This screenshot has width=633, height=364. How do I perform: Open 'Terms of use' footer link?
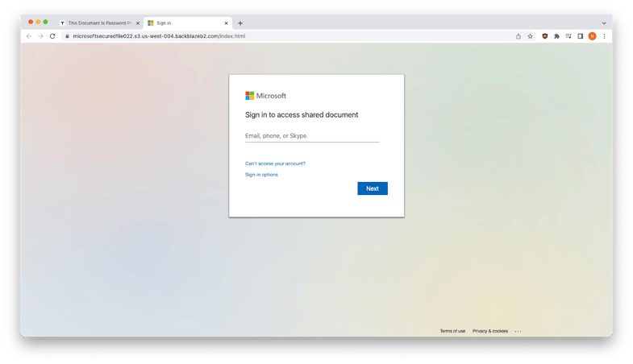tap(452, 331)
